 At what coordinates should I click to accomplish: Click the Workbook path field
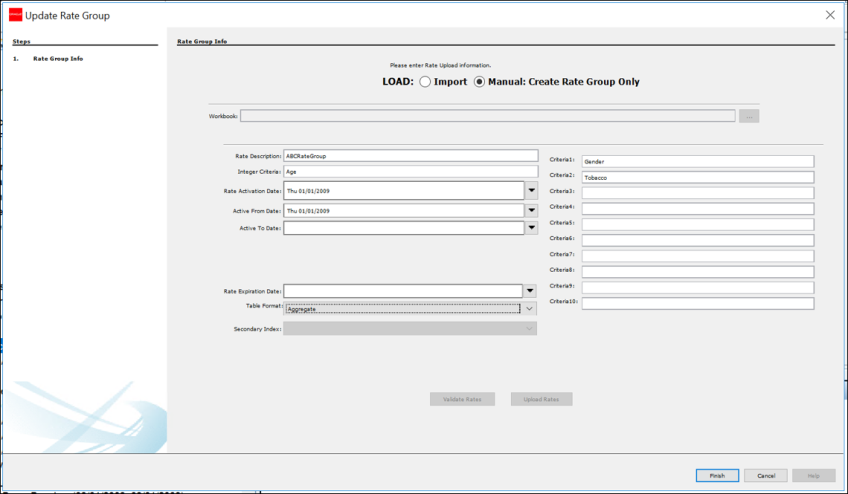pyautogui.click(x=487, y=116)
